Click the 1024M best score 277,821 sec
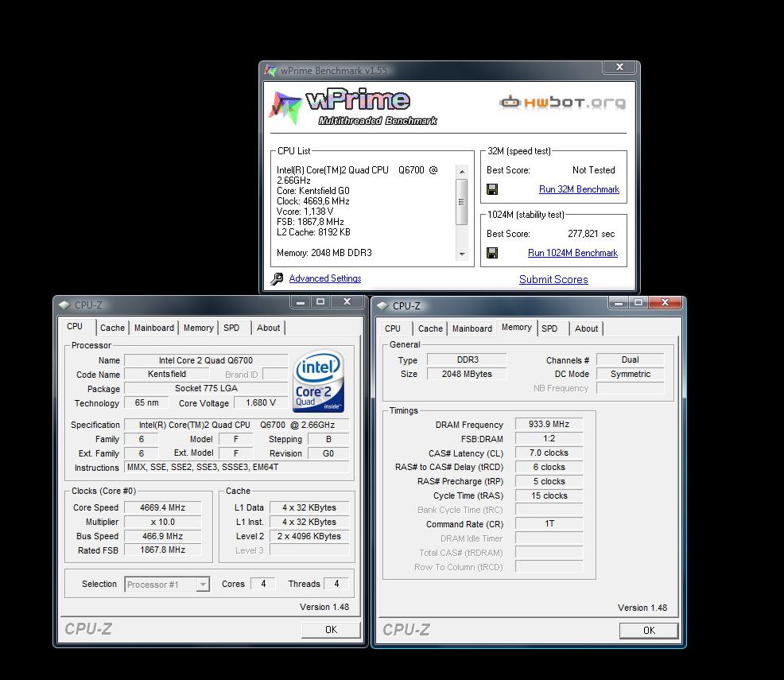The height and width of the screenshot is (680, 784). (591, 234)
